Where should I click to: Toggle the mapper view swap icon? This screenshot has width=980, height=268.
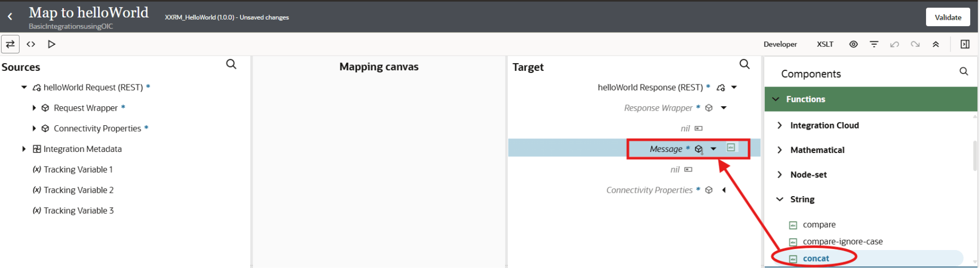point(10,44)
